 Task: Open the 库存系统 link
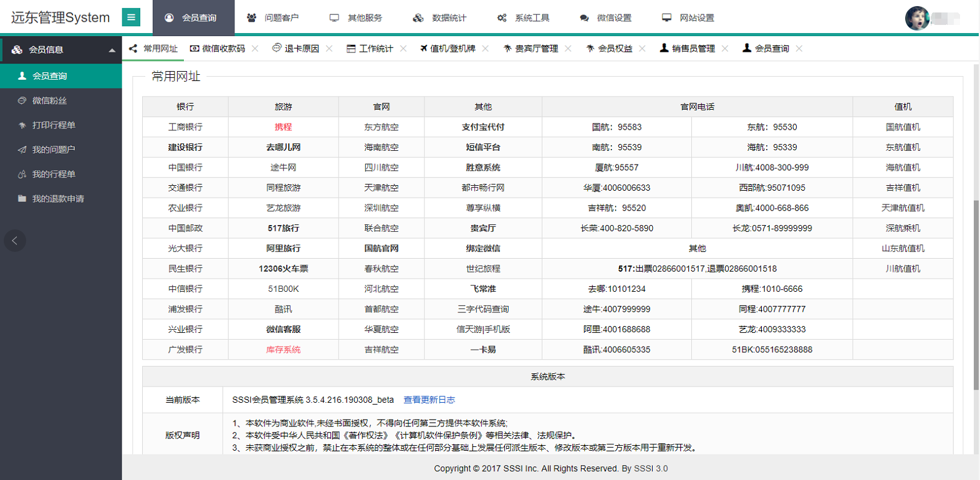(x=283, y=350)
